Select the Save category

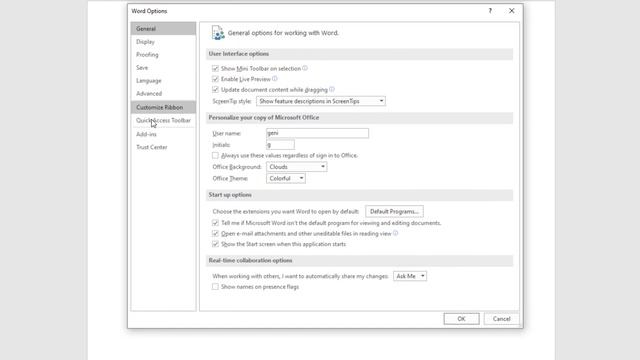(163, 68)
